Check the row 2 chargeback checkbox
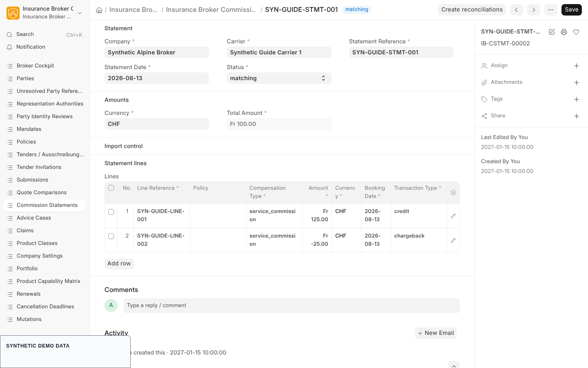 pyautogui.click(x=111, y=236)
